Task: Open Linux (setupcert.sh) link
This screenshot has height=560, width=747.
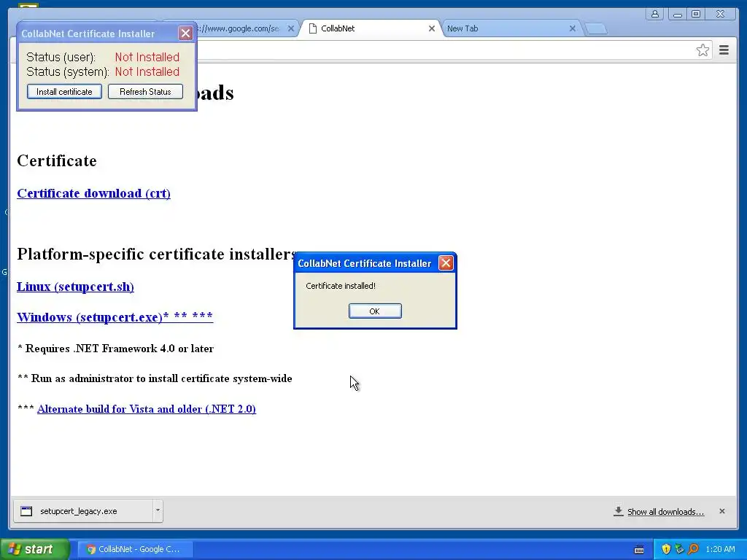Action: click(75, 287)
